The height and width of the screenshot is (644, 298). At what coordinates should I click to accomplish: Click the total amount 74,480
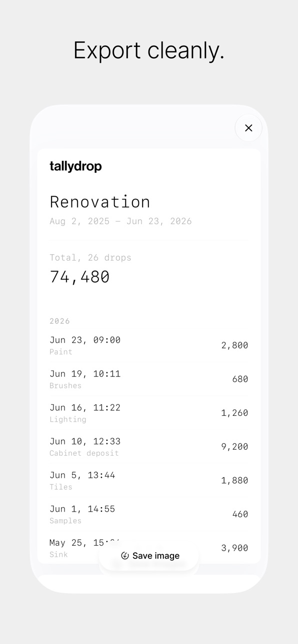(x=79, y=277)
